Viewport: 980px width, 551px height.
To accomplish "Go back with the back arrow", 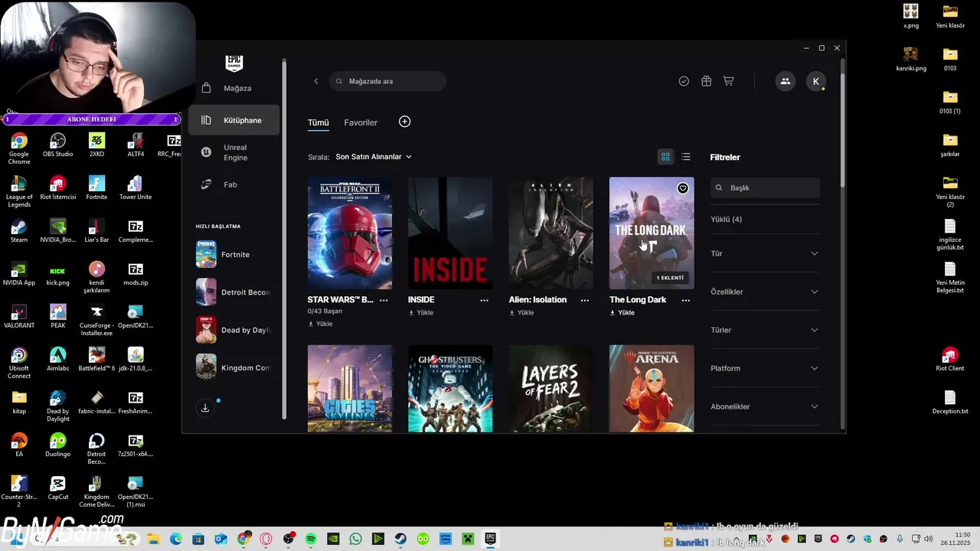I will tap(315, 81).
